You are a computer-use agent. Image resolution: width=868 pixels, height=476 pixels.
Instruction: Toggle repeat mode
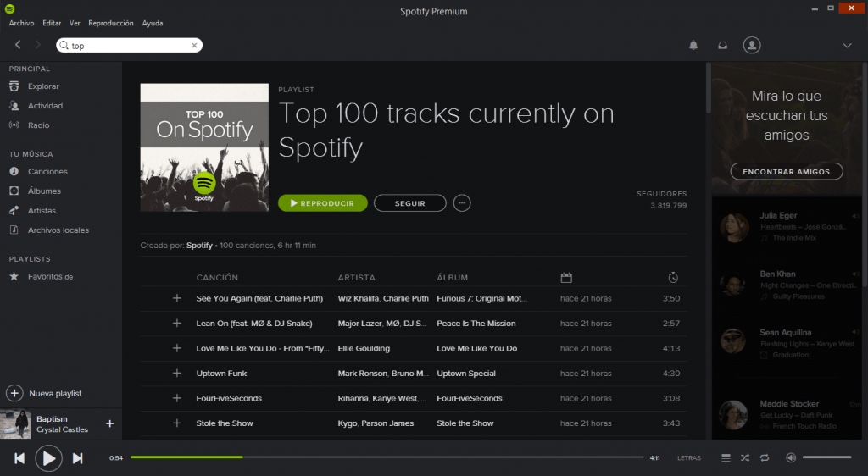[x=765, y=458]
